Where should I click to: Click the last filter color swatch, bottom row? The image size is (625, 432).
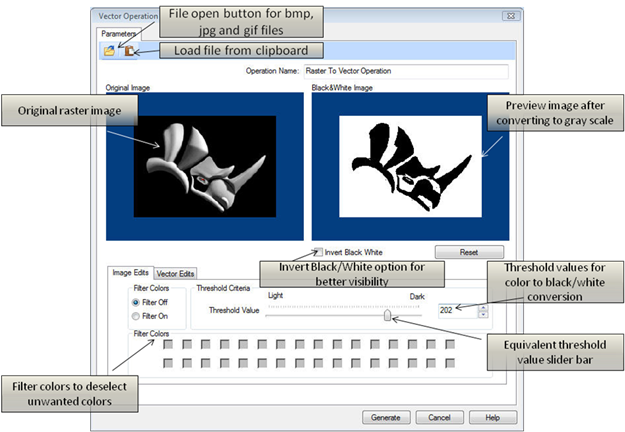click(x=450, y=363)
